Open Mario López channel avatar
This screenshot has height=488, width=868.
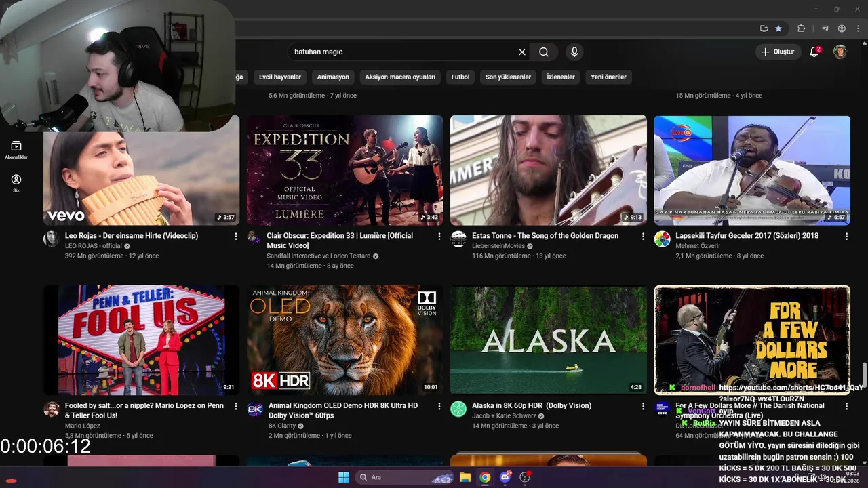point(51,409)
